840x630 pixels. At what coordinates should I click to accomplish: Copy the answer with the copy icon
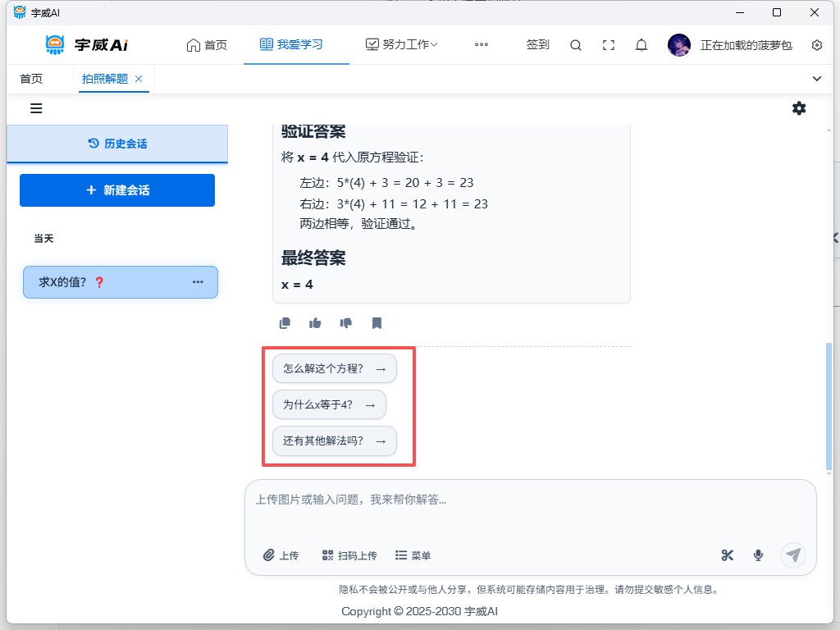[x=285, y=323]
